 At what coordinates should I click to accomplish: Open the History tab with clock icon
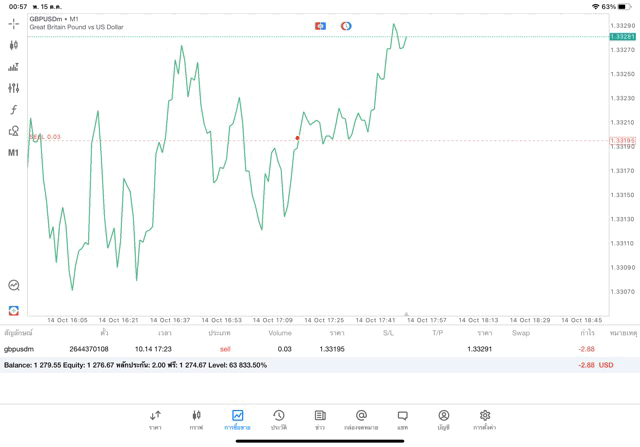(279, 420)
